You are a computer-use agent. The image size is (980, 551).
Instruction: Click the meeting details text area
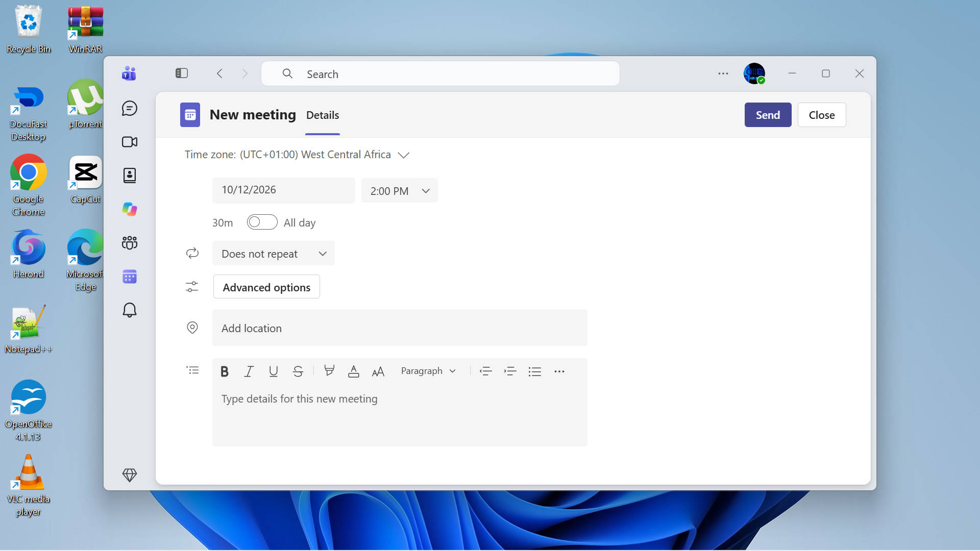click(x=400, y=415)
